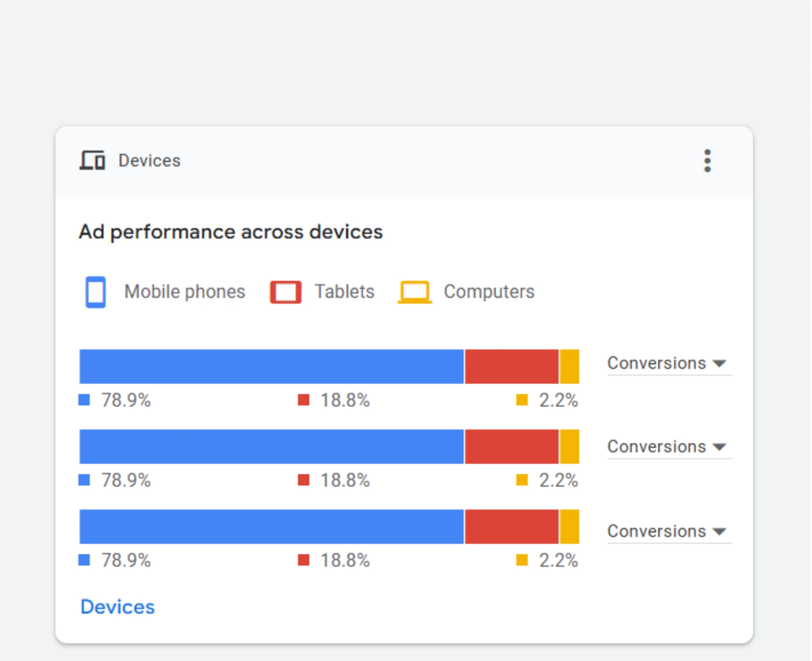Click the yellow legend square in bottom row
This screenshot has height=661, width=812.
(522, 560)
